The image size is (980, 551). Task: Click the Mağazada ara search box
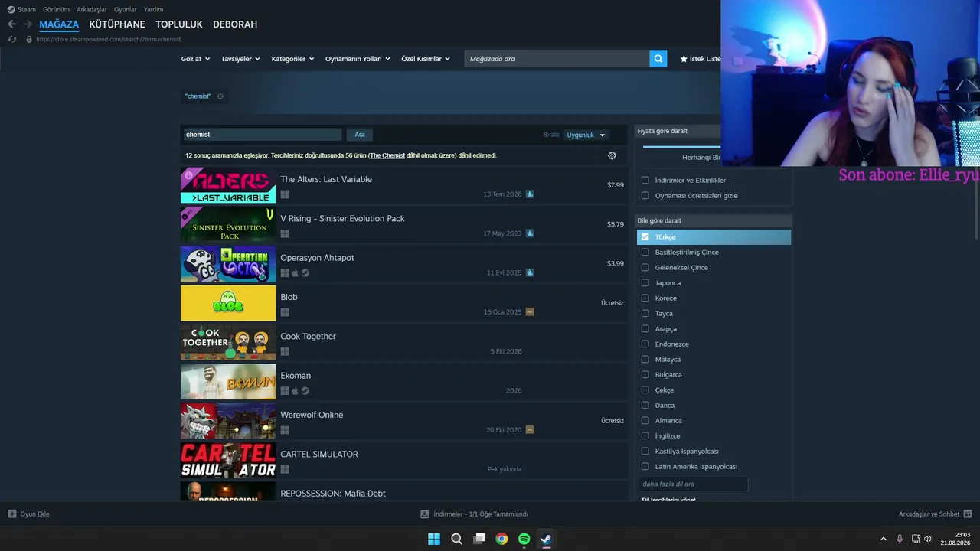(557, 59)
